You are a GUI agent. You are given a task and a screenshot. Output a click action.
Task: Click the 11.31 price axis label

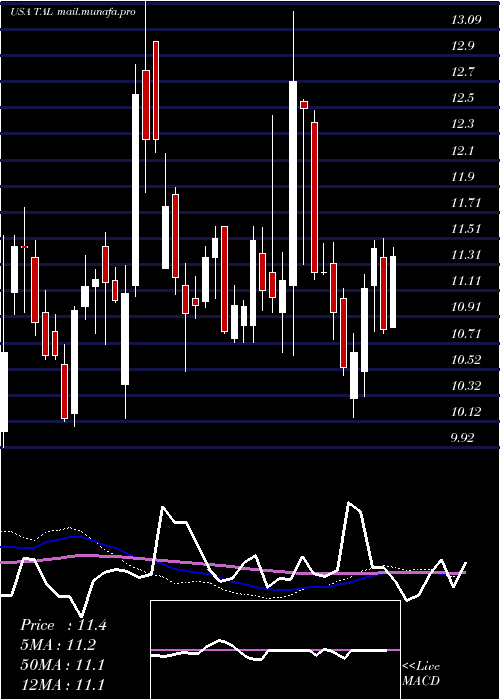click(466, 255)
